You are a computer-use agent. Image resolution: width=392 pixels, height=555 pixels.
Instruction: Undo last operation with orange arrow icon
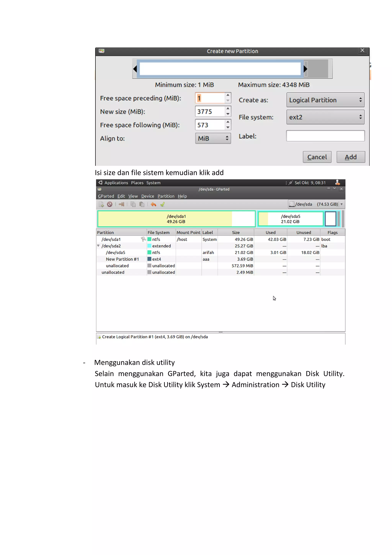[x=154, y=204]
